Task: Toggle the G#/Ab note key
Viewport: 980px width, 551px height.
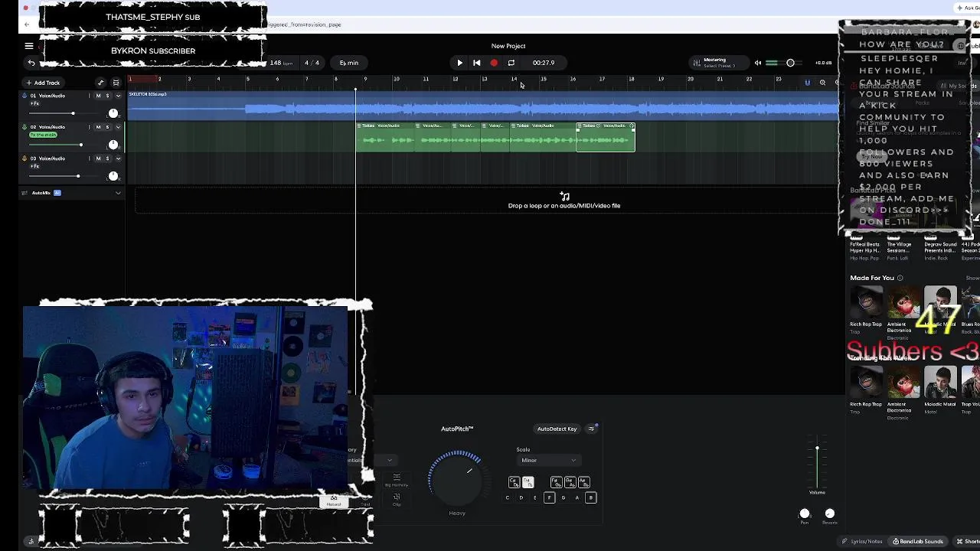Action: [570, 482]
